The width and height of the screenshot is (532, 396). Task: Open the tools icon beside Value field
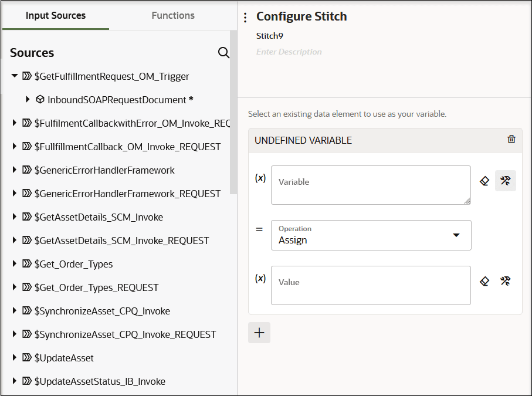[x=505, y=282]
